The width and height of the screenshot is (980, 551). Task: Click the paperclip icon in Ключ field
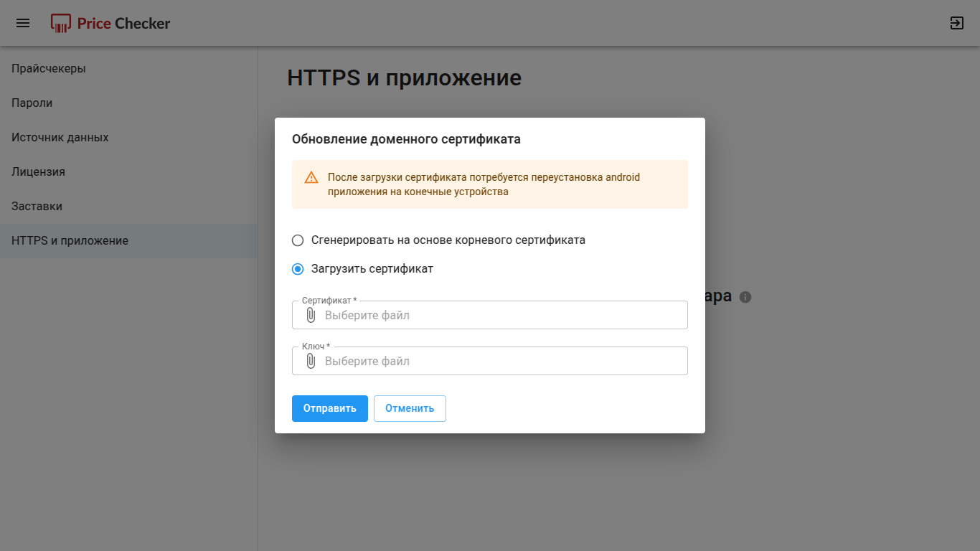coord(311,361)
